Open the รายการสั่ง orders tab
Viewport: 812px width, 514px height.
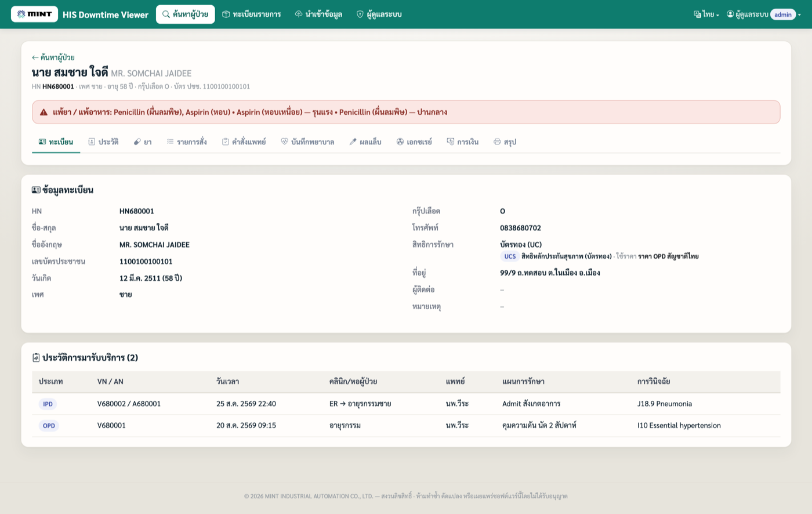pyautogui.click(x=187, y=142)
